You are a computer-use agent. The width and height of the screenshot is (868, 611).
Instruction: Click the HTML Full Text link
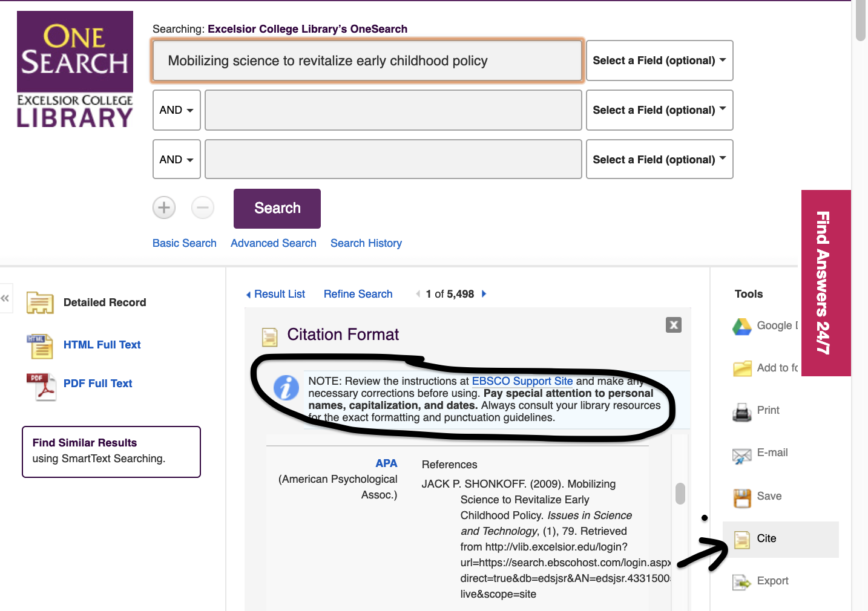click(x=102, y=345)
